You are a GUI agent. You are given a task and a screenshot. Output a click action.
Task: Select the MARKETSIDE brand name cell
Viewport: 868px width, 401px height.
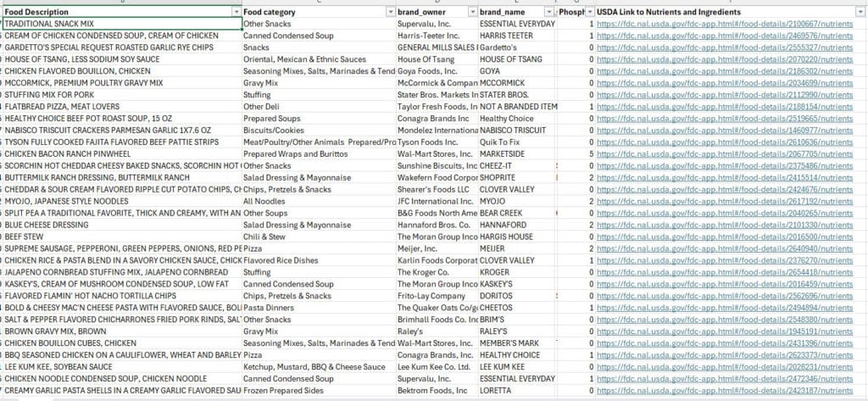click(516, 154)
